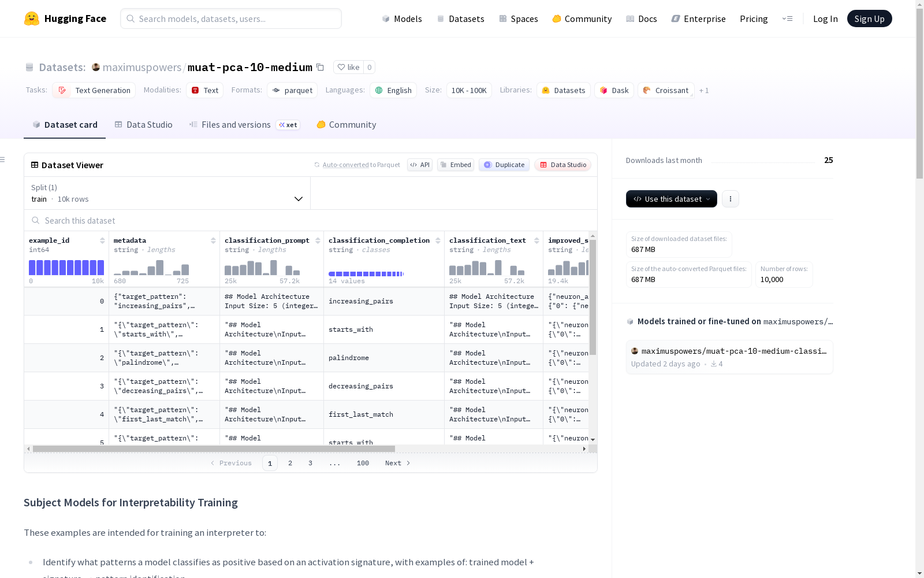This screenshot has width=924, height=578.
Task: Click the classification_completion classes bar
Action: pos(366,274)
